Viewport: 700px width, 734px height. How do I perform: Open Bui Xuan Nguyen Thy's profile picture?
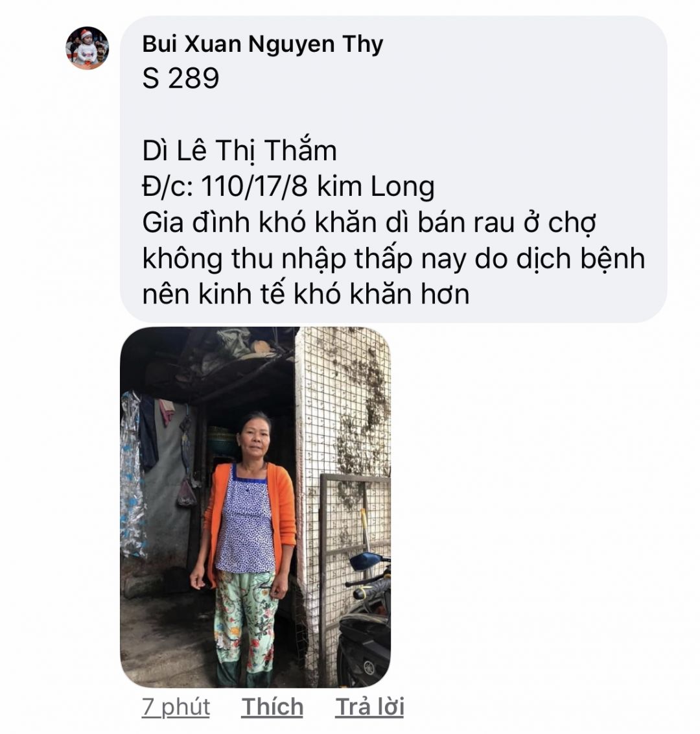click(x=87, y=48)
